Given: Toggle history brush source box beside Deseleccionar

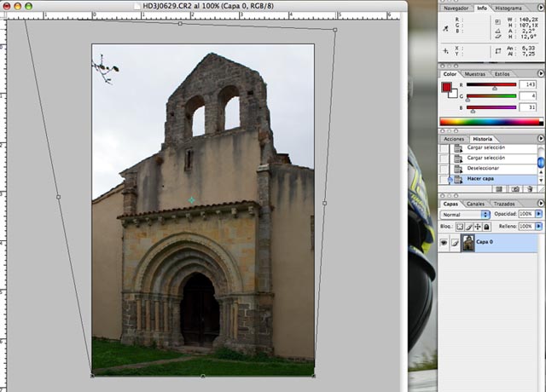Looking at the screenshot, I should (x=444, y=169).
